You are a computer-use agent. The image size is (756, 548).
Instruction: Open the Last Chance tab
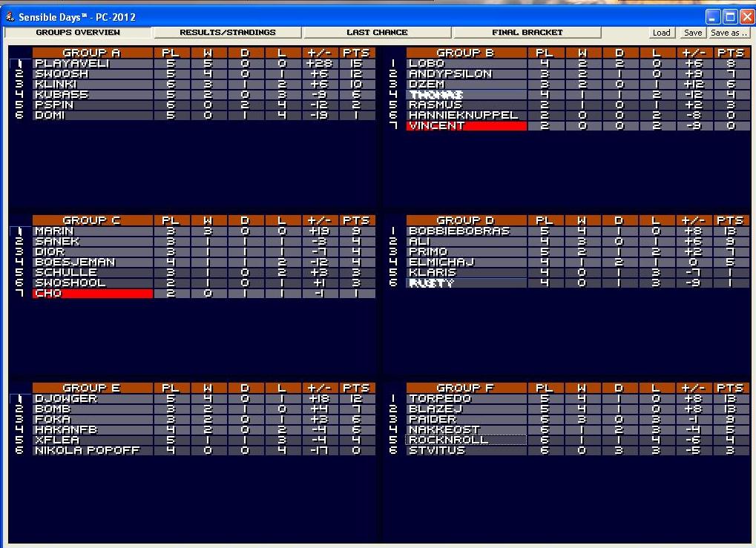pyautogui.click(x=377, y=33)
